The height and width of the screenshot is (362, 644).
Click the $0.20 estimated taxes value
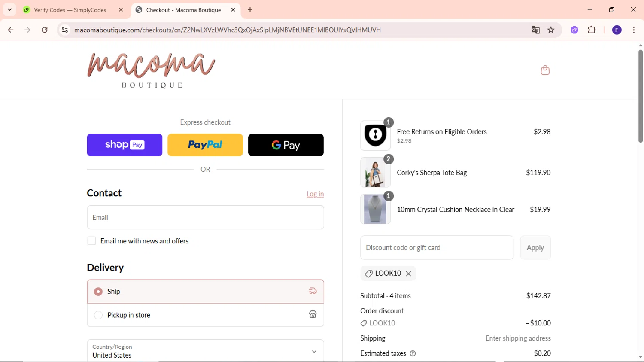pos(542,353)
